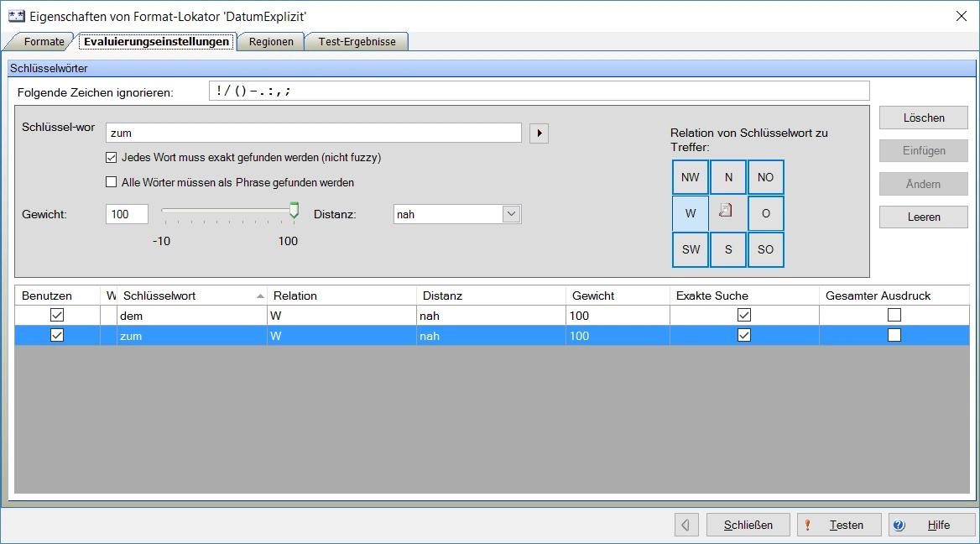Click the 'Folgende Zeichen ignorieren' text field
Screen dimensions: 980x544
point(539,92)
